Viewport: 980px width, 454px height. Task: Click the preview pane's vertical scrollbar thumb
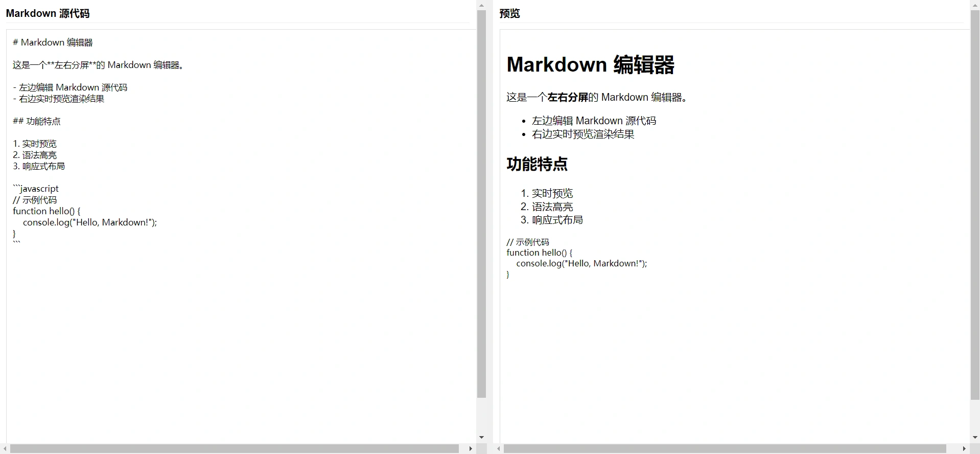[x=975, y=205]
